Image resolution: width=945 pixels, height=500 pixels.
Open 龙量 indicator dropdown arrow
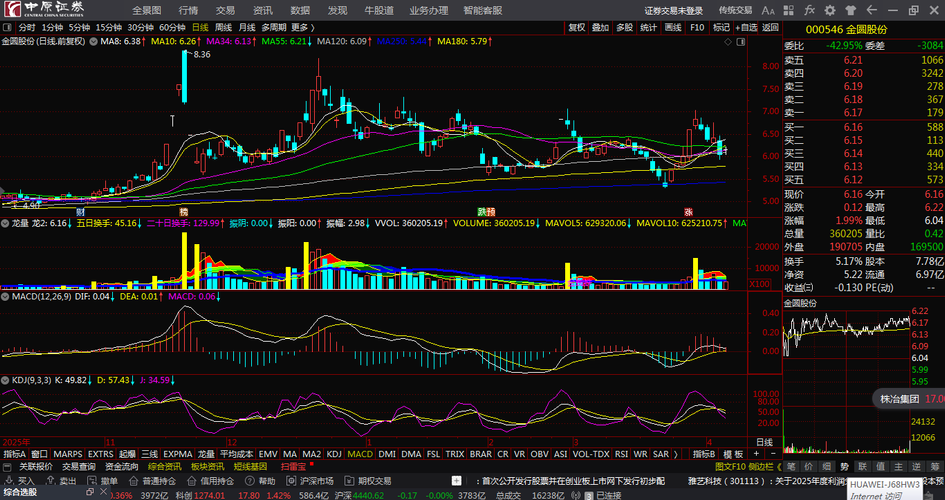click(x=6, y=223)
